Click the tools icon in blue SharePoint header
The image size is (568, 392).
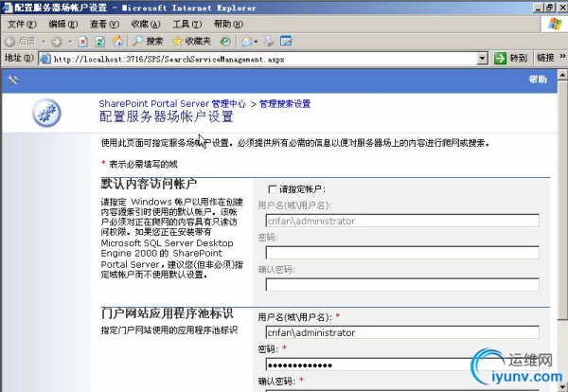(12, 80)
